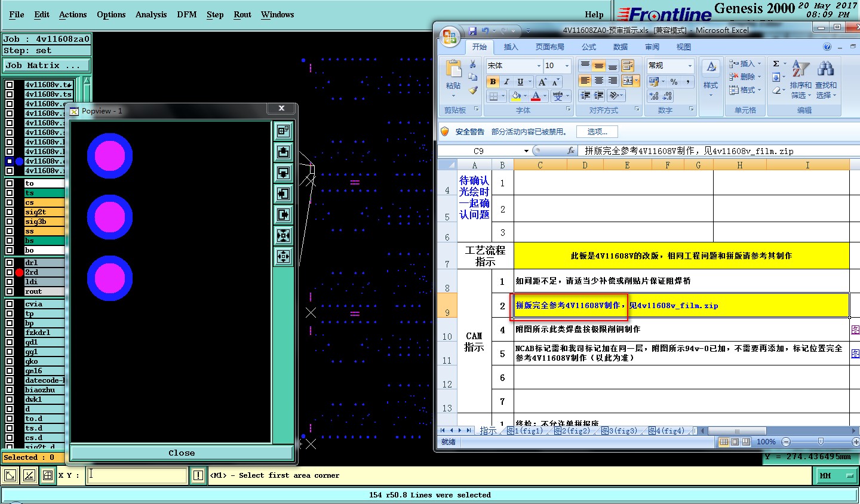Toggle checkbox for layer 'ts'
Screen dimensions: 860x504
point(10,193)
